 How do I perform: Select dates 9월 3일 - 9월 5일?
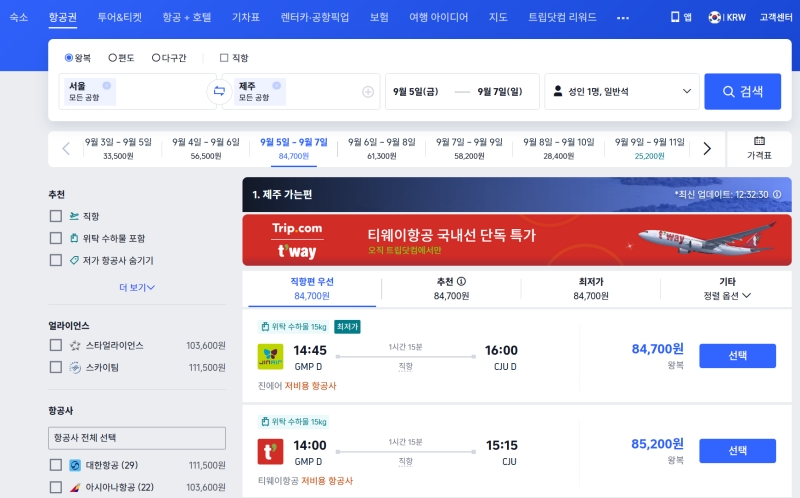pyautogui.click(x=118, y=148)
